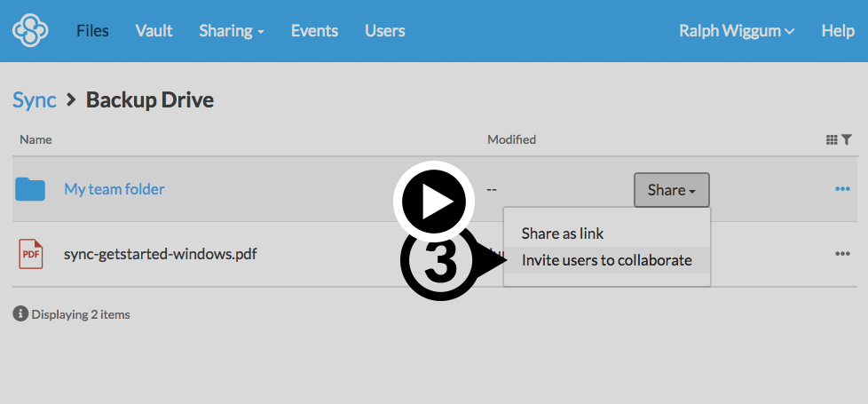The image size is (868, 404).
Task: Open more options for sync-getstarted-windows.pdf
Action: coord(841,254)
